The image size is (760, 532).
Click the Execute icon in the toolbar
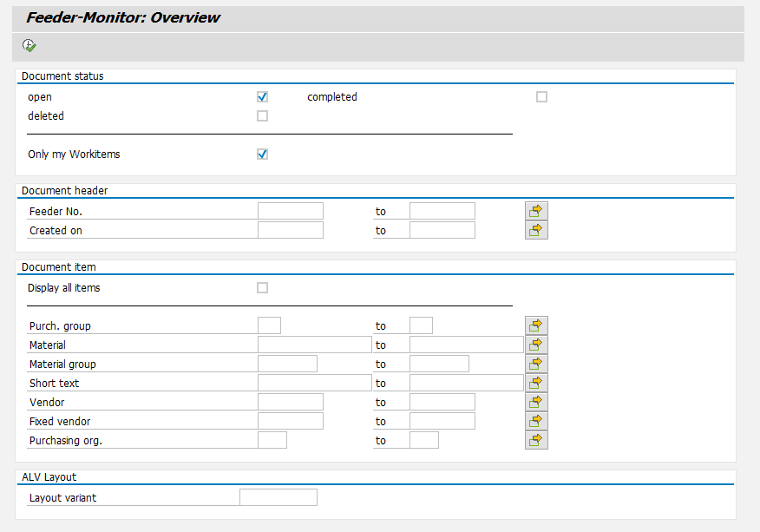[x=29, y=44]
